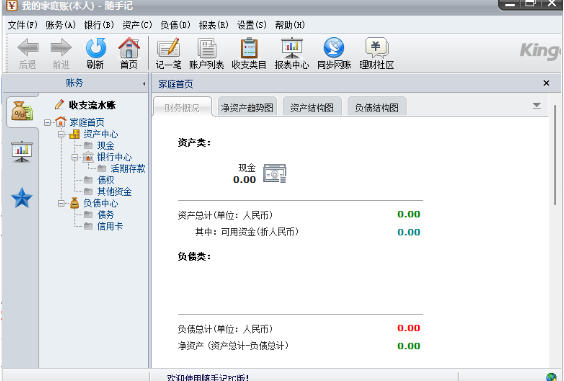The width and height of the screenshot is (564, 381).
Task: Collapse the 账务 panel with its arrow
Action: pos(144,84)
